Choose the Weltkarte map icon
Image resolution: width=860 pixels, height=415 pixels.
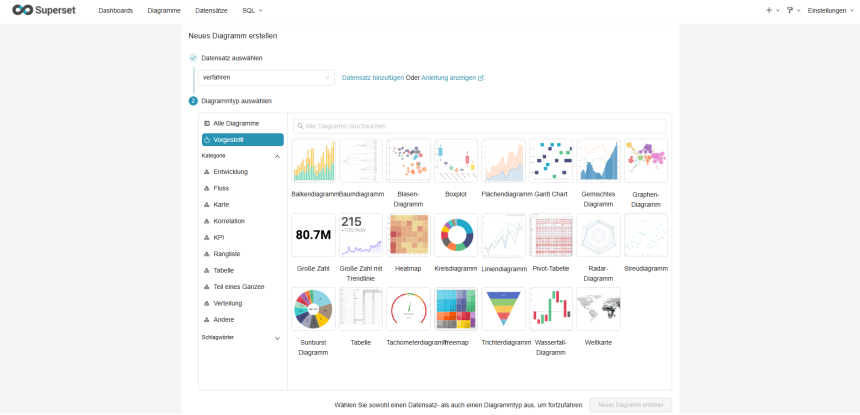click(599, 309)
